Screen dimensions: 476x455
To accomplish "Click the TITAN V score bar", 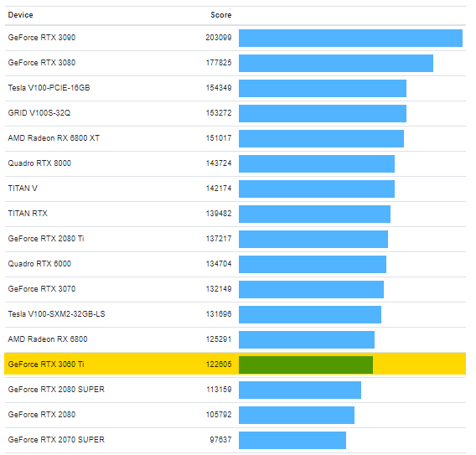I will (x=317, y=189).
